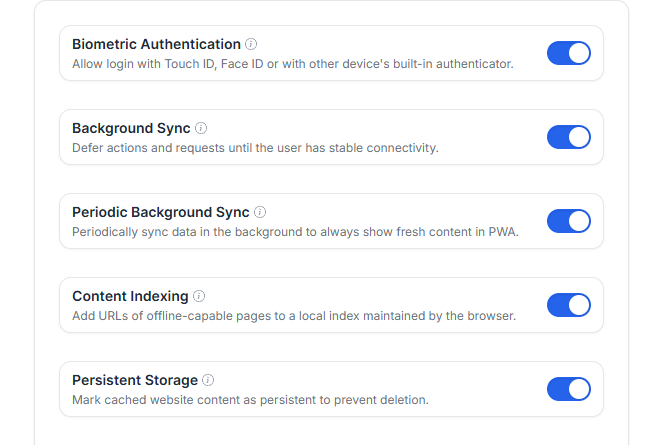
Task: Click the Biometric Authentication heading
Action: point(156,44)
